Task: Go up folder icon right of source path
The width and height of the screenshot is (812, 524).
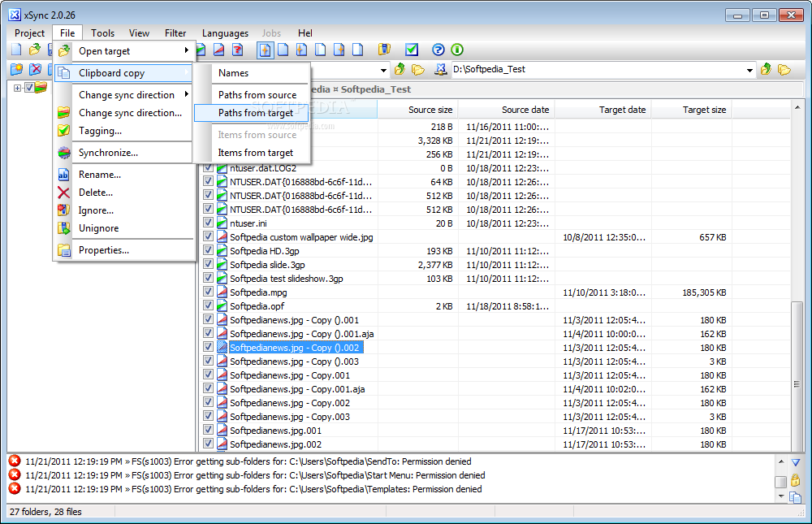Action: 400,69
